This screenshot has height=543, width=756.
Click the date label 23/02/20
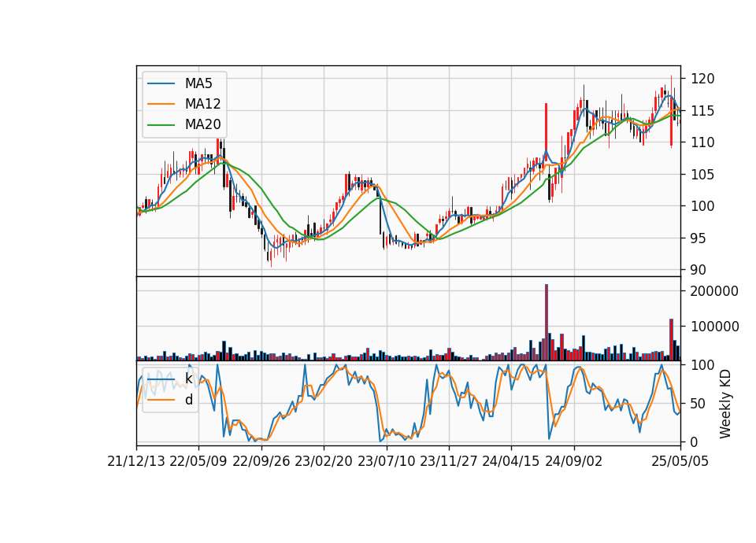324,461
